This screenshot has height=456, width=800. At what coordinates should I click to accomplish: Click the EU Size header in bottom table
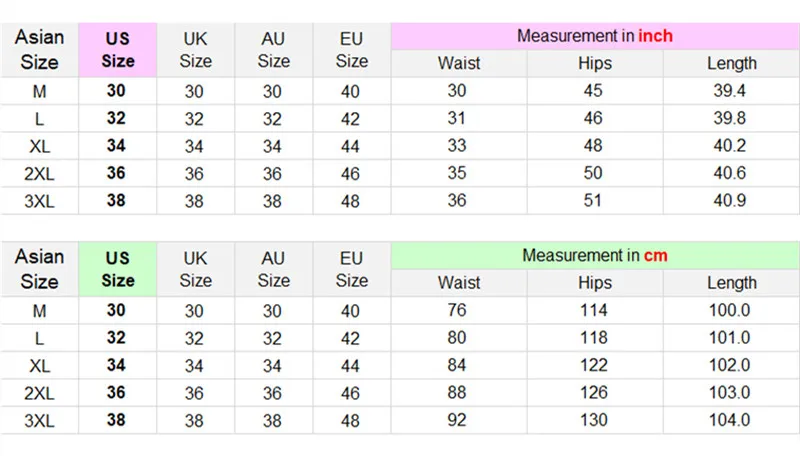tap(351, 269)
